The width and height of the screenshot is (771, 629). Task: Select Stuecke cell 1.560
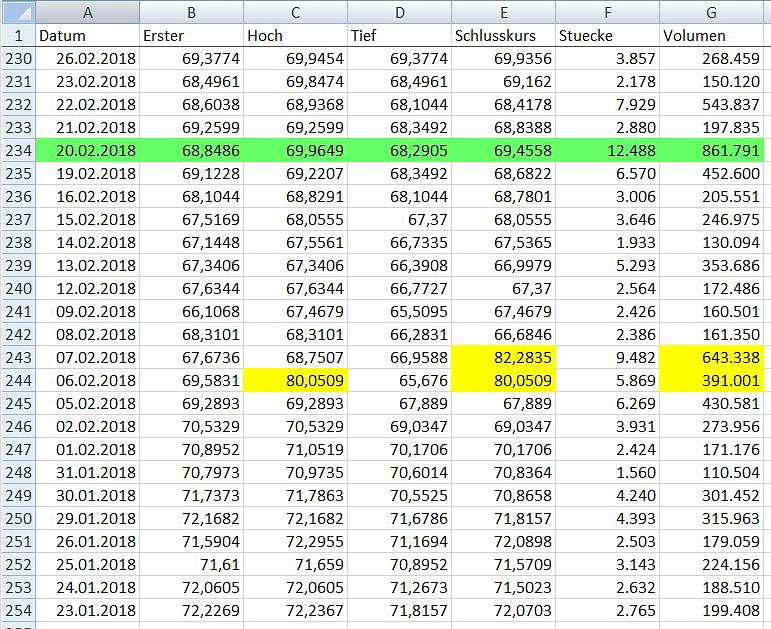click(608, 473)
